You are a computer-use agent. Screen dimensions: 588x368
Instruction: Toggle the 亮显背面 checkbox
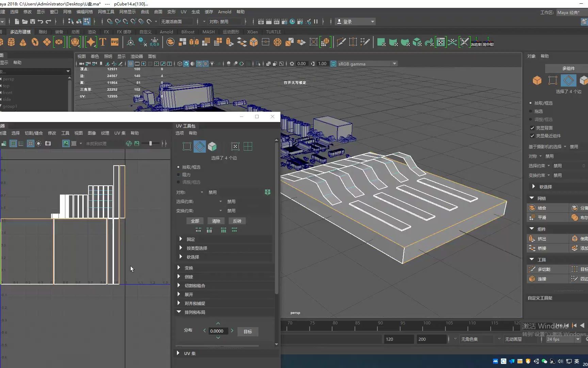(533, 128)
